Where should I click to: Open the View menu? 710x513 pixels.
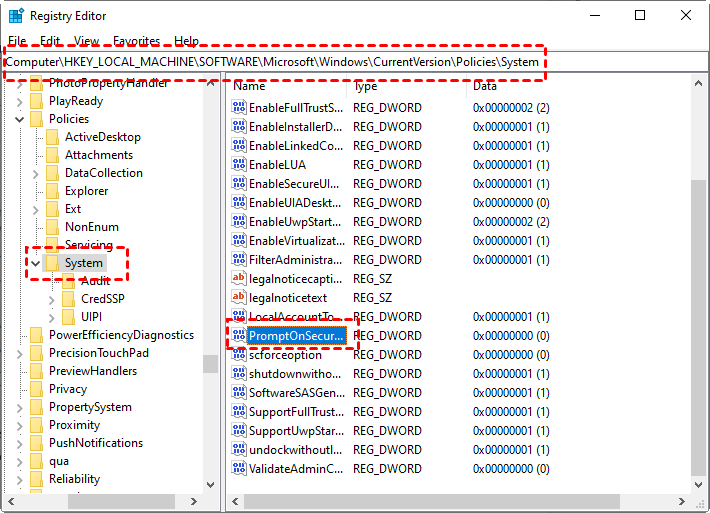tap(86, 41)
